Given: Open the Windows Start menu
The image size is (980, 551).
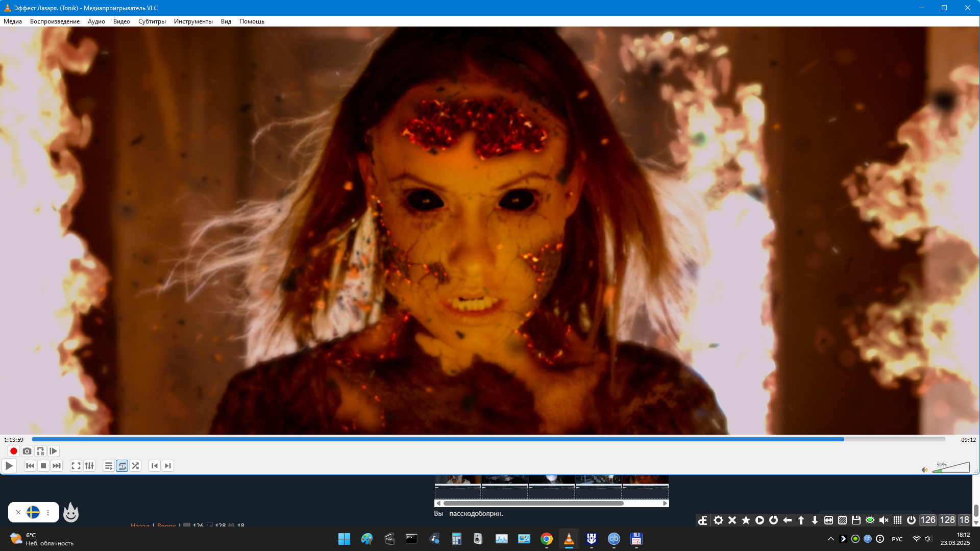Looking at the screenshot, I should pos(345,539).
